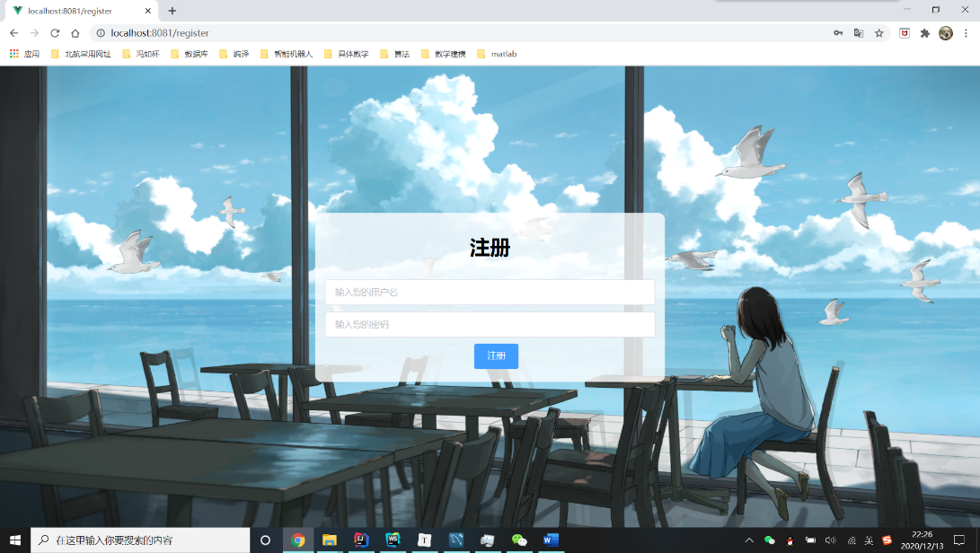Viewport: 980px width, 553px height.
Task: Reload the register page
Action: point(55,33)
